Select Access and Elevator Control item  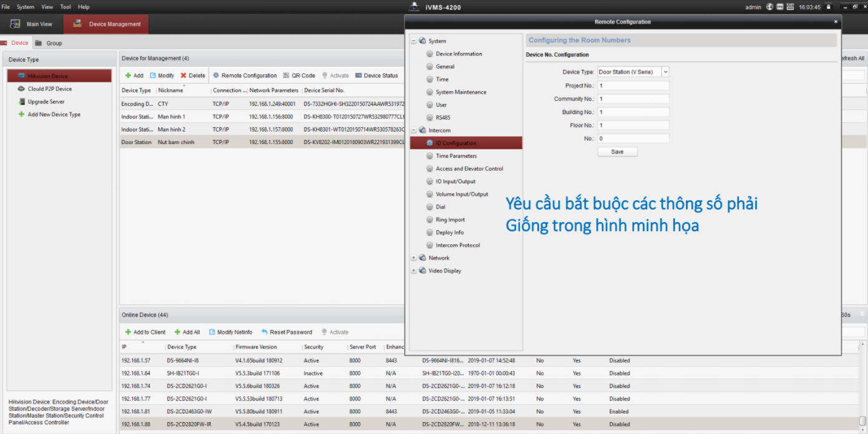pos(469,169)
